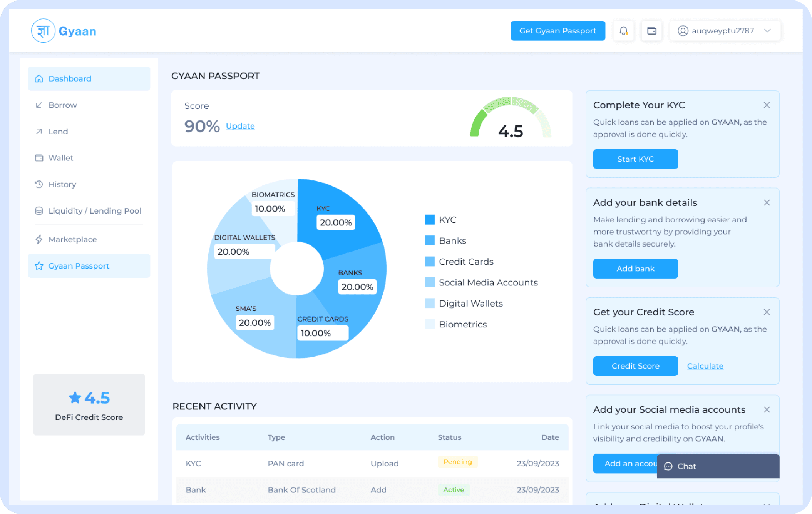The width and height of the screenshot is (812, 514).
Task: Click the Gyaan logo emblem
Action: (43, 31)
